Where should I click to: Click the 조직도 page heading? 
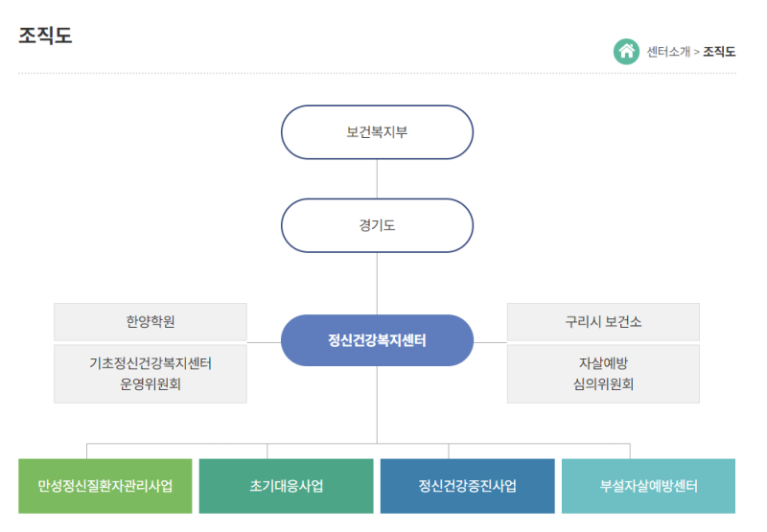click(45, 35)
